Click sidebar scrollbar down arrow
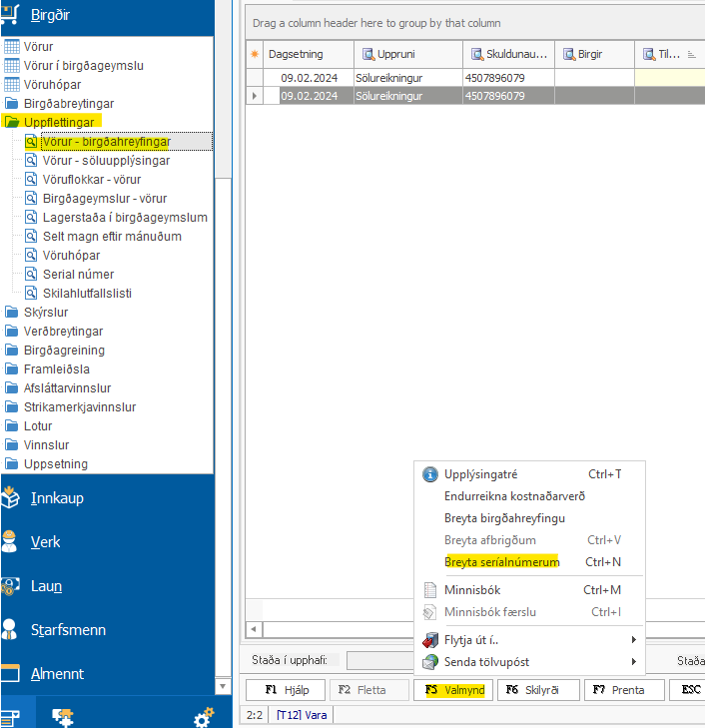The width and height of the screenshot is (705, 728). pos(223,686)
